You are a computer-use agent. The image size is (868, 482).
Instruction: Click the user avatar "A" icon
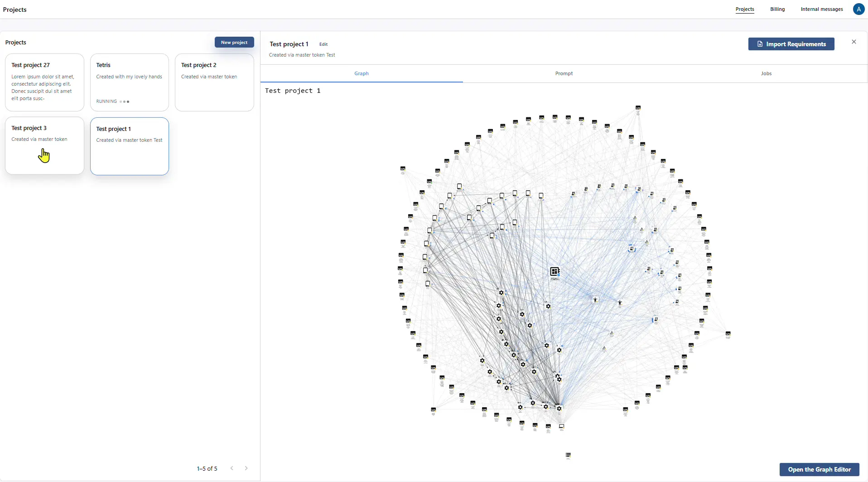point(858,9)
